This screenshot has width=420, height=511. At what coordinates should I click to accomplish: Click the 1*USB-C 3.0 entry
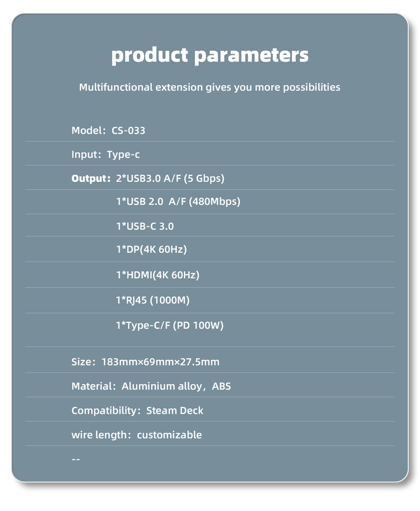(x=145, y=226)
